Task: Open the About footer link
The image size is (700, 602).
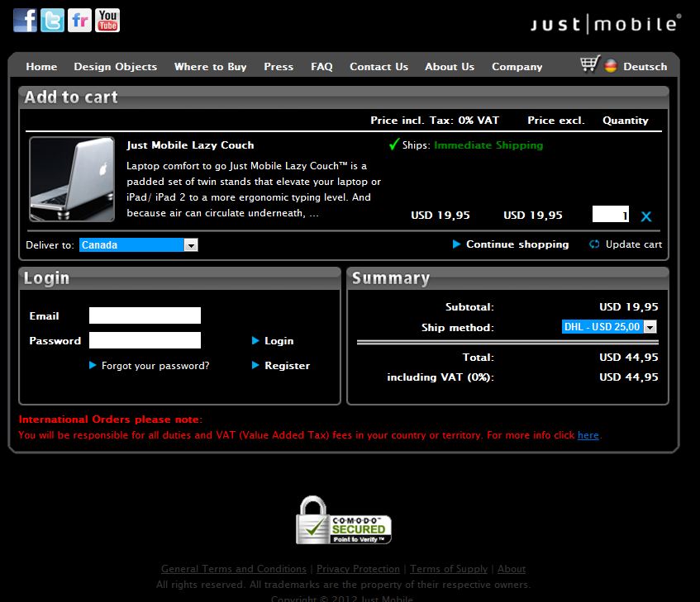Action: point(512,569)
